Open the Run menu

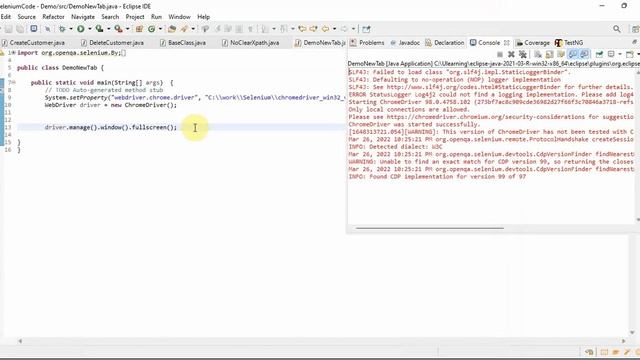point(156,17)
